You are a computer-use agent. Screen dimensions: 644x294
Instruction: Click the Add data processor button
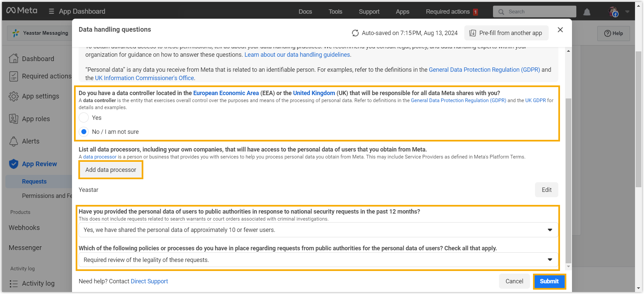(111, 170)
